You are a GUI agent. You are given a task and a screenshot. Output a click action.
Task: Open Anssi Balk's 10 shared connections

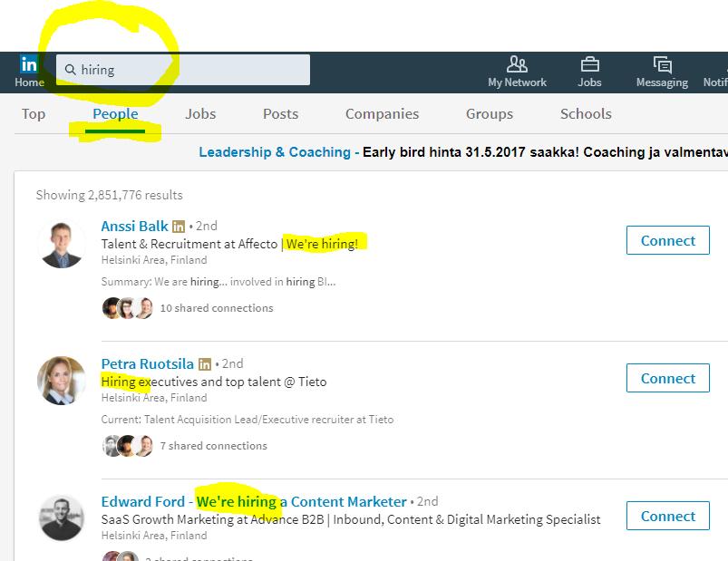217,308
